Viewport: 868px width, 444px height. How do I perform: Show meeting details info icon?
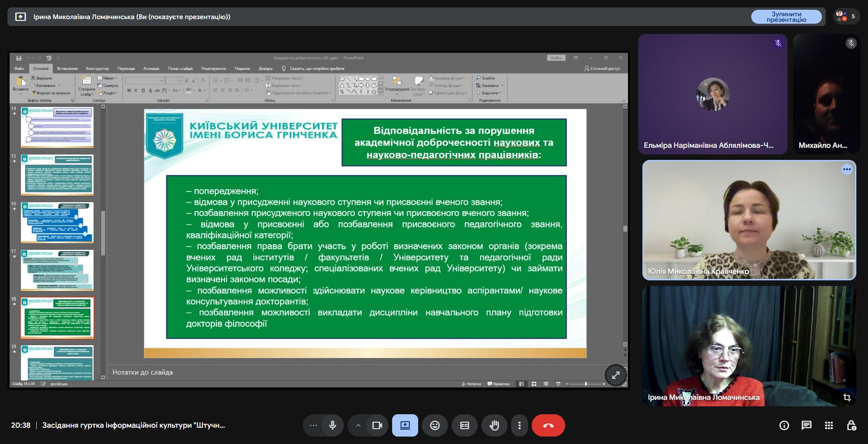(784, 425)
